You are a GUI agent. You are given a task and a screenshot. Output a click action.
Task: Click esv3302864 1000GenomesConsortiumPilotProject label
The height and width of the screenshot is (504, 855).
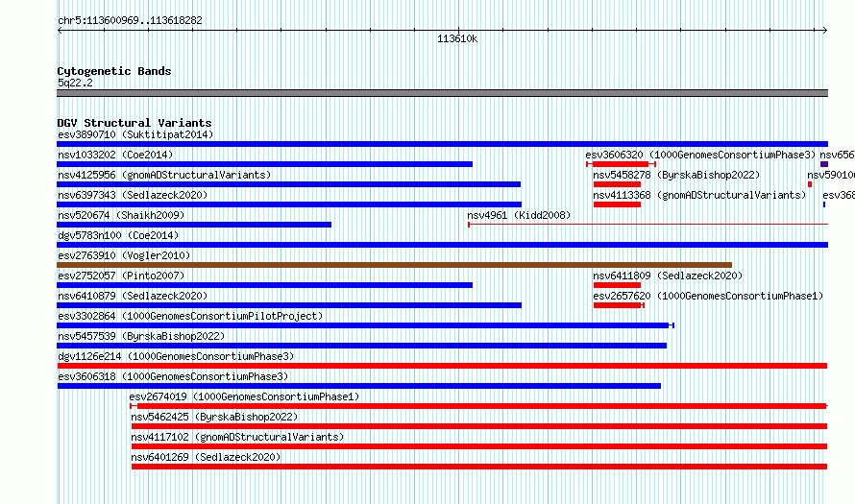tap(190, 316)
